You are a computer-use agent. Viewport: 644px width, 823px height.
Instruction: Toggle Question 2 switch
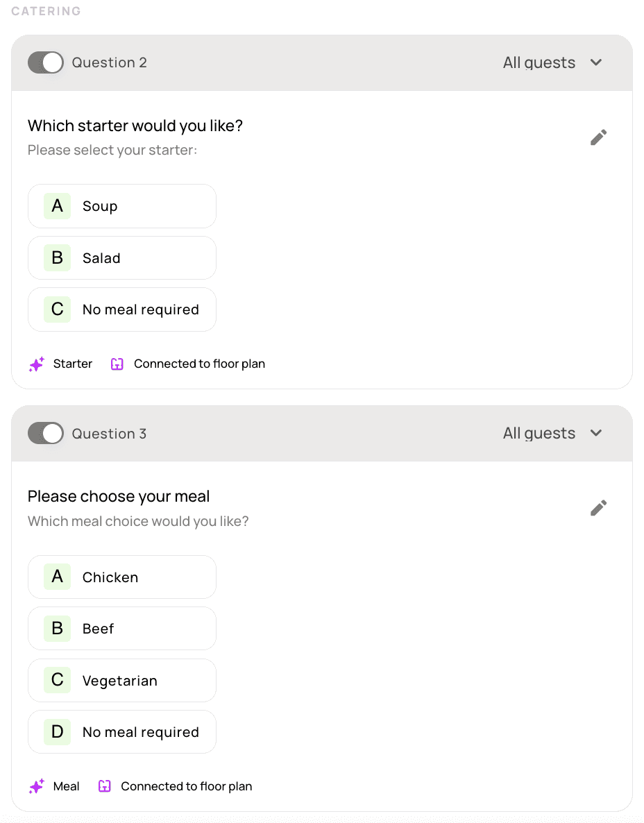(46, 62)
